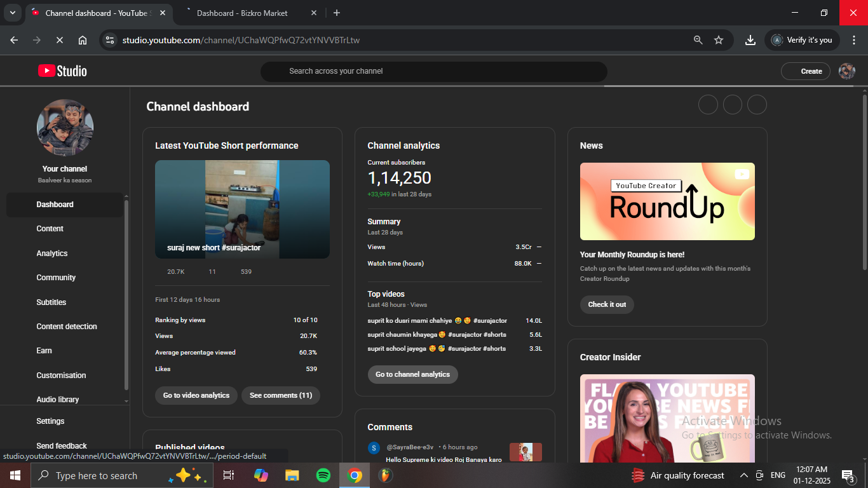Click the Go to channel analytics button
The width and height of the screenshot is (868, 488).
click(x=412, y=374)
